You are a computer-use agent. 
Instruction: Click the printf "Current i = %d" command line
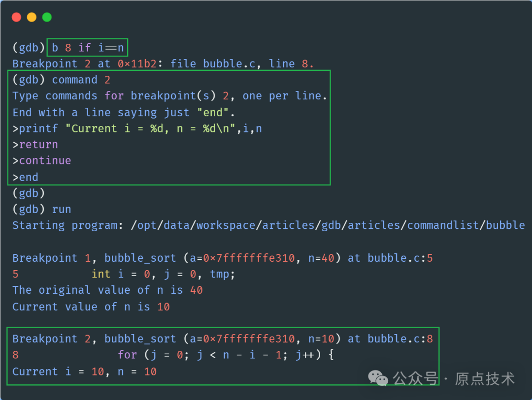[x=137, y=128]
